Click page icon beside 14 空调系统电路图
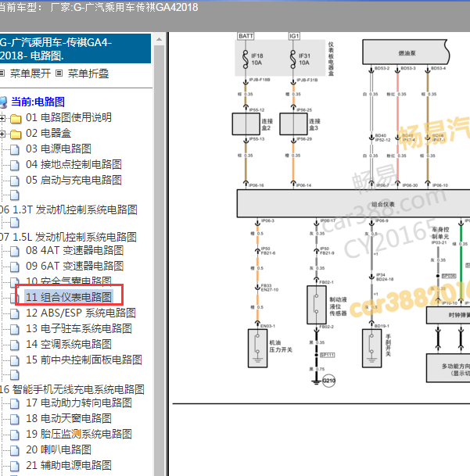This screenshot has width=470, height=476. 15,345
